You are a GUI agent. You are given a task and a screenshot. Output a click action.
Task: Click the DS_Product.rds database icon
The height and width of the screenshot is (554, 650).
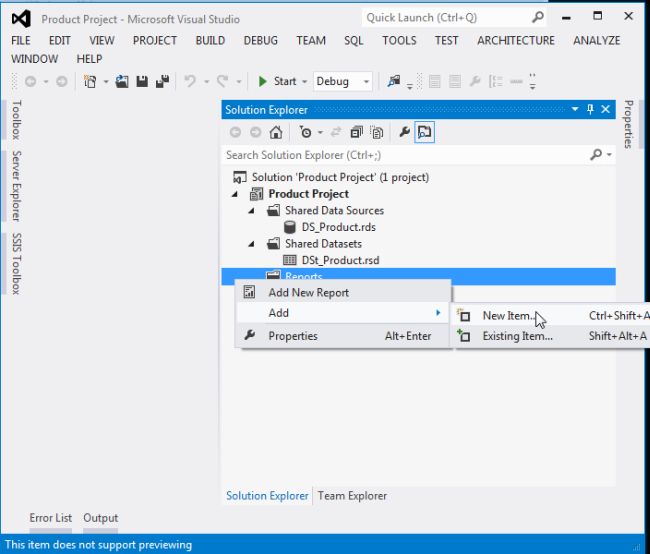click(x=290, y=227)
